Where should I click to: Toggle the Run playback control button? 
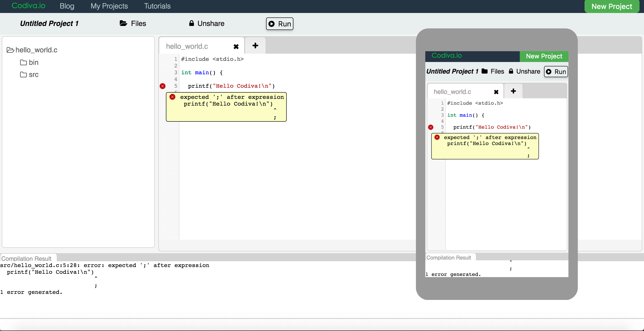pyautogui.click(x=280, y=23)
